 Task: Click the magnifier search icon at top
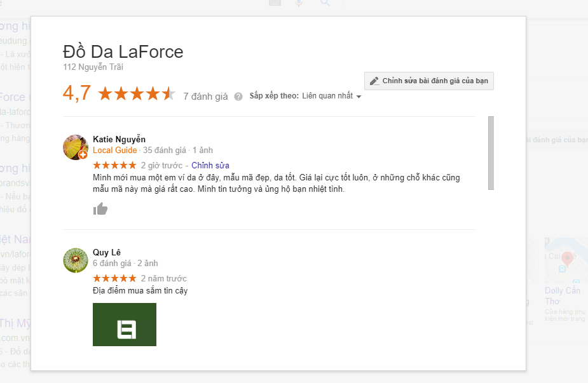[x=325, y=3]
